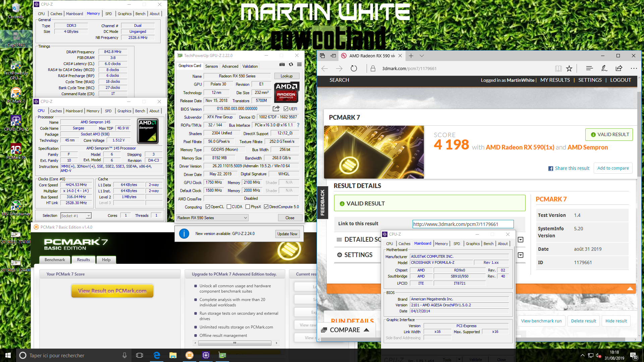Open PCMark 10 desktop shortcut
The height and width of the screenshot is (362, 644).
(x=16, y=152)
